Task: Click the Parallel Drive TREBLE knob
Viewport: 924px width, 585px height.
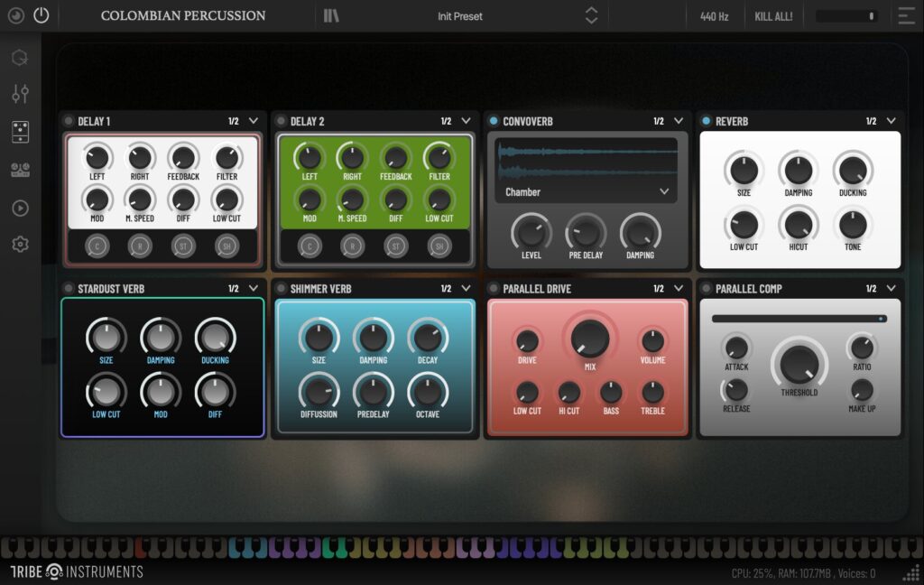Action: 652,392
